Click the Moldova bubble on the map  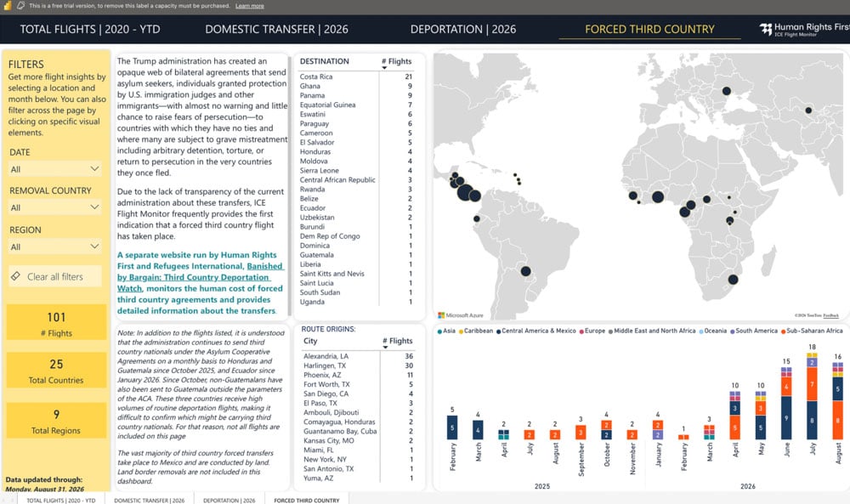[x=727, y=91]
